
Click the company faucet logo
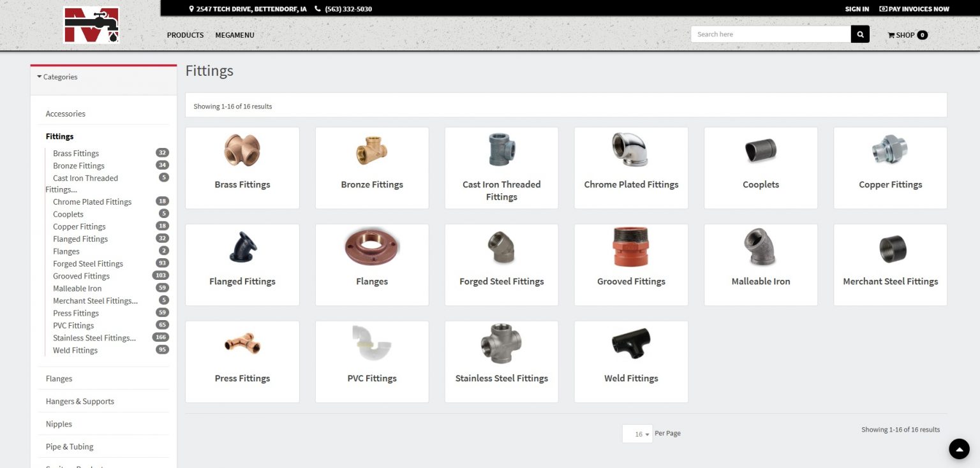(x=91, y=26)
